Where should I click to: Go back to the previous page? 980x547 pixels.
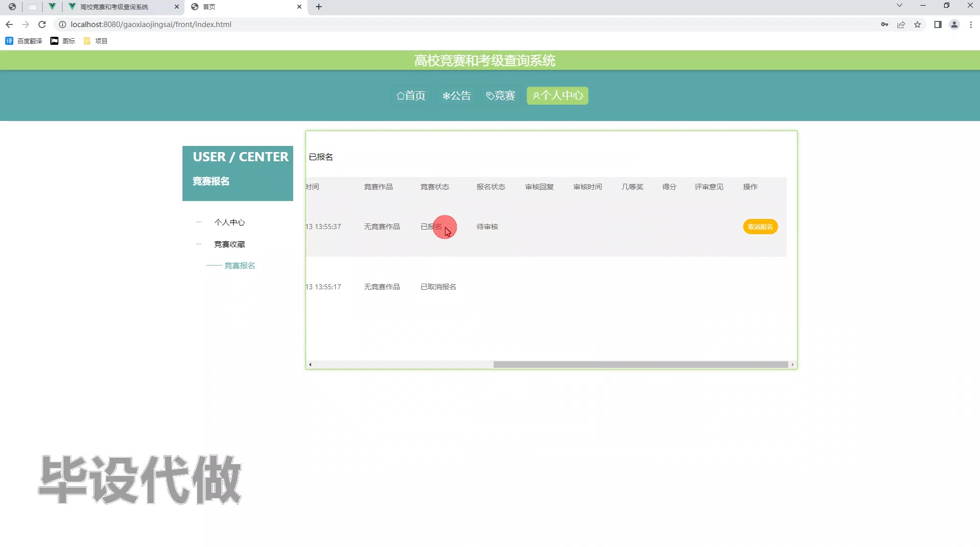[9, 24]
